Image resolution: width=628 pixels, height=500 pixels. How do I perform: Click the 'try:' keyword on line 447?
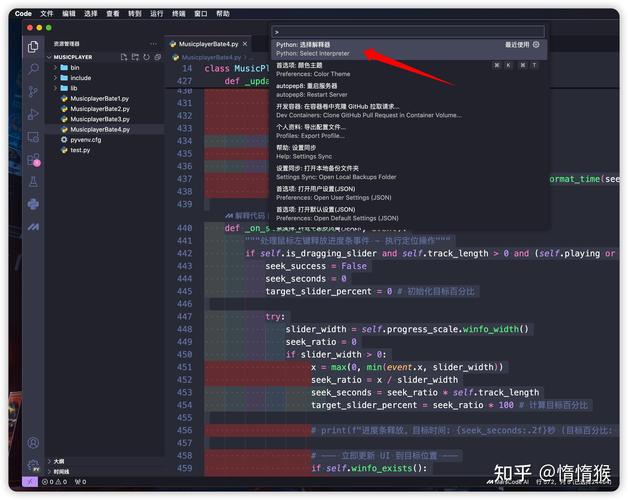275,317
